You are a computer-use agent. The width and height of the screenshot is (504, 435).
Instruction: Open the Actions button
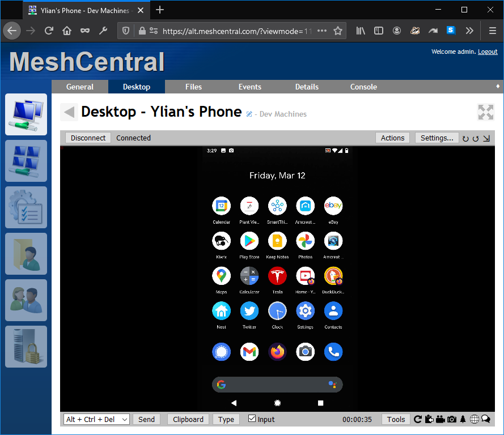point(392,138)
